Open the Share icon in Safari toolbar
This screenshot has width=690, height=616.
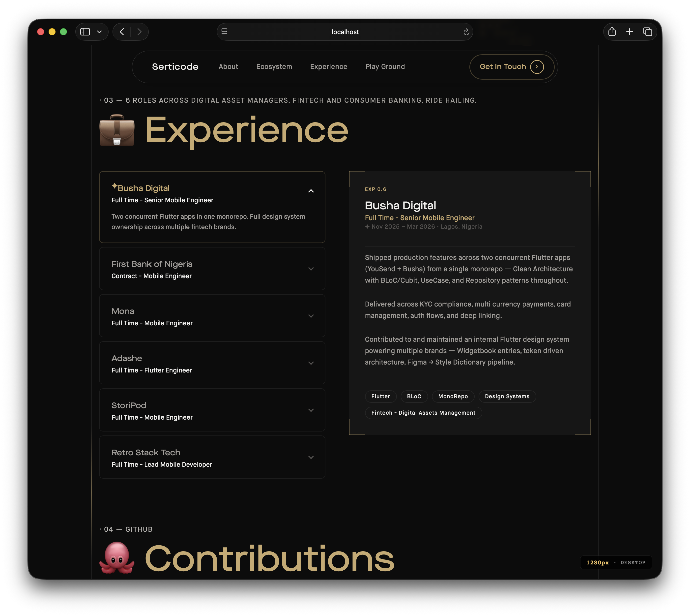pos(612,32)
